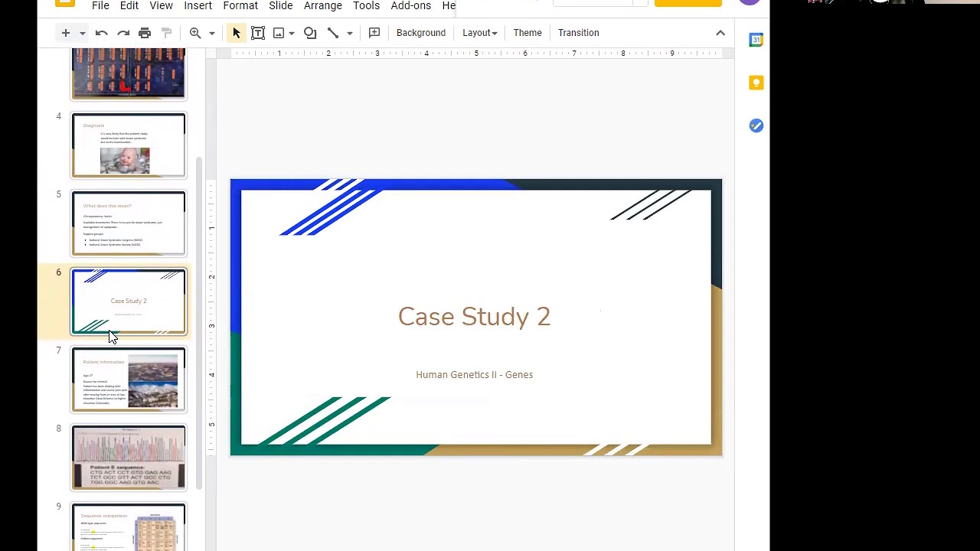Click the Undo arrow icon
980x551 pixels.
click(x=101, y=33)
